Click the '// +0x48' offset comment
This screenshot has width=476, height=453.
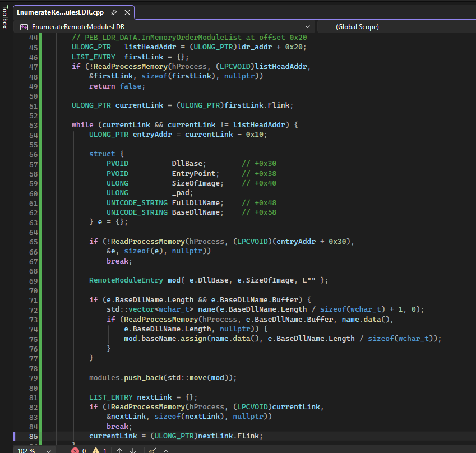coord(259,202)
